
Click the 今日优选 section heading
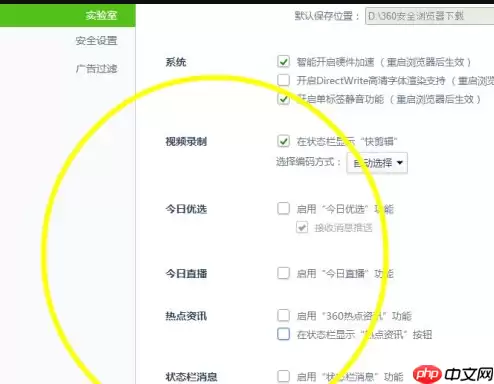186,209
